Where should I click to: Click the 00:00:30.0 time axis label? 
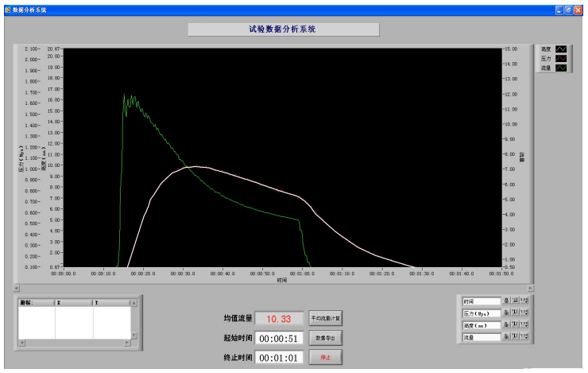pos(183,274)
